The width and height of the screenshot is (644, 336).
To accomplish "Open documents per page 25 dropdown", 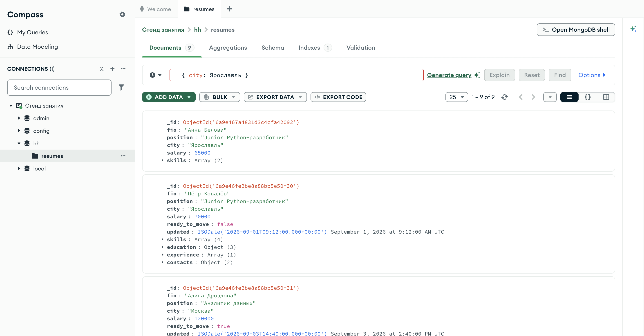I will [456, 97].
